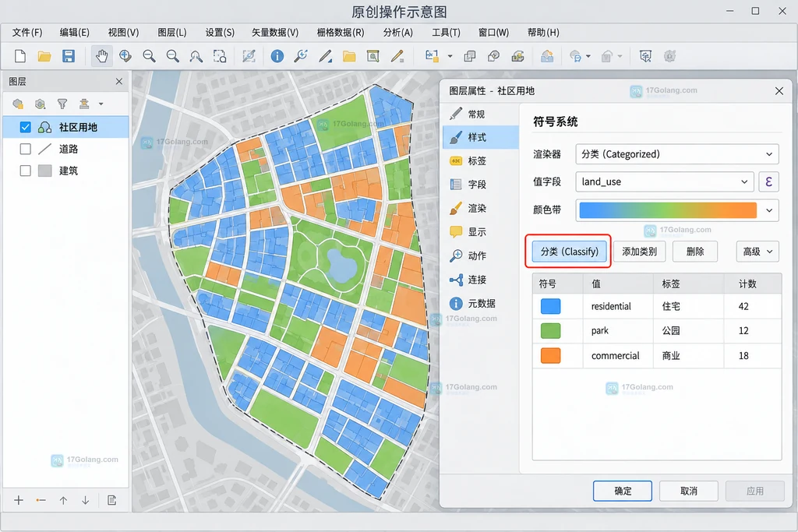
Task: Open the 帮助(H) menu
Action: coord(543,33)
